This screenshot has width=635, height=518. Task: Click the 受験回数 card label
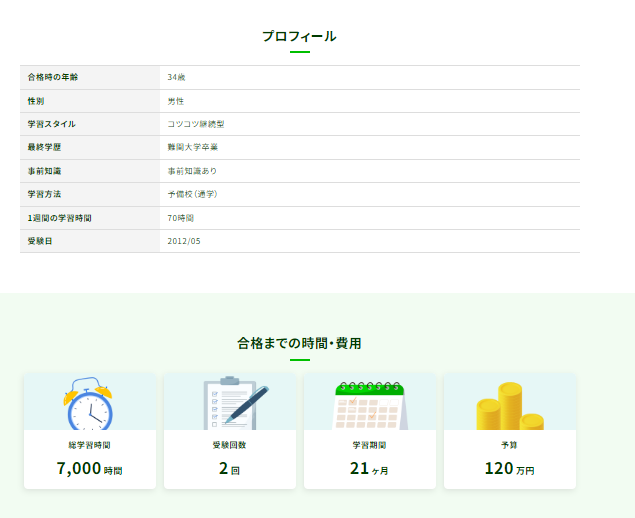click(230, 445)
